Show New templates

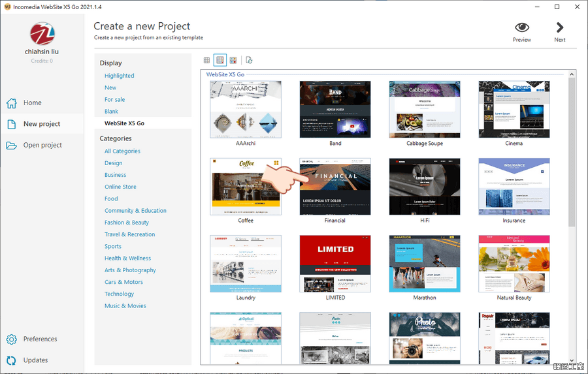[110, 87]
